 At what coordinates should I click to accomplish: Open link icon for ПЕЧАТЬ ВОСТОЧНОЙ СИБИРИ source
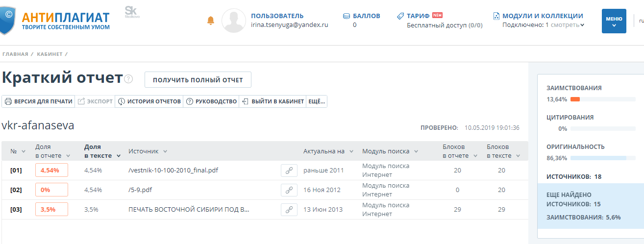(289, 210)
